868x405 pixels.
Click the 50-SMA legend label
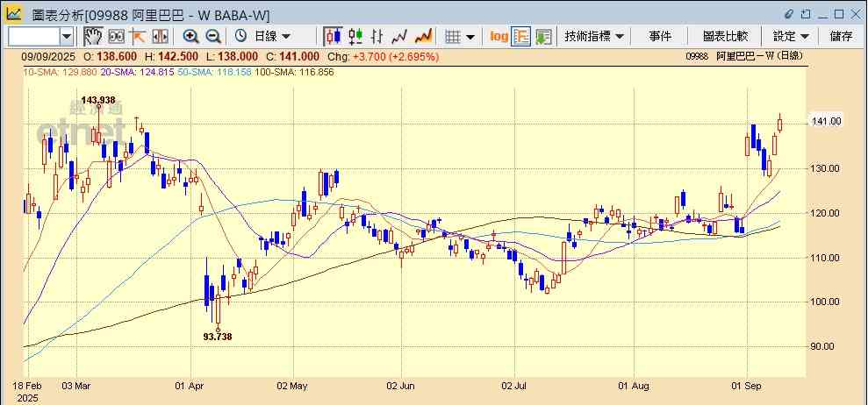(x=215, y=72)
